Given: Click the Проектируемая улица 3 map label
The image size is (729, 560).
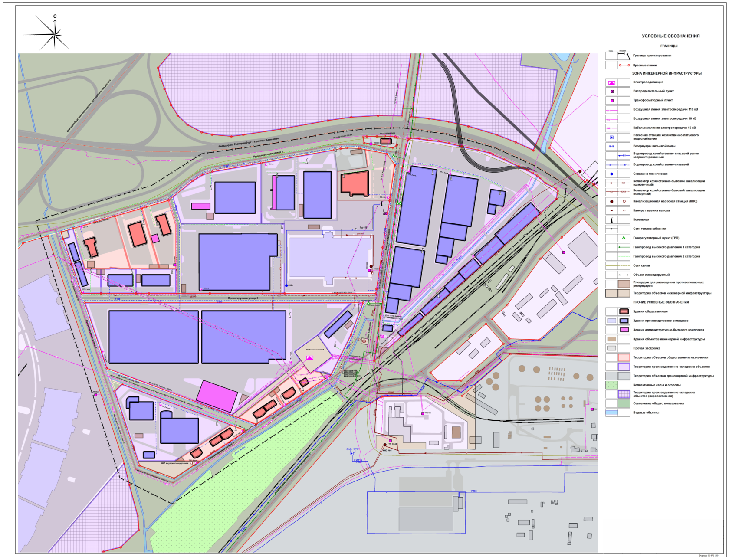Looking at the screenshot, I should (243, 298).
